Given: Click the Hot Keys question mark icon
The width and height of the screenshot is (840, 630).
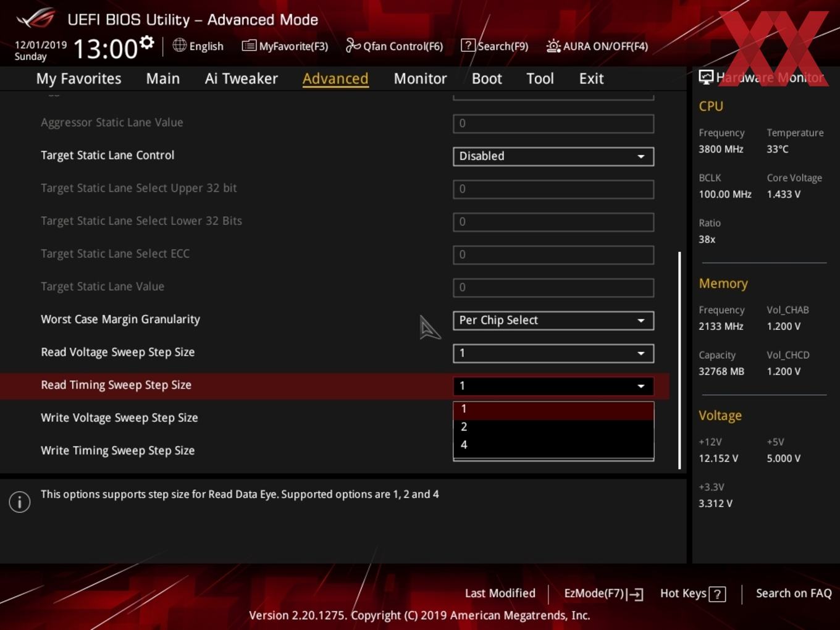Looking at the screenshot, I should [717, 594].
